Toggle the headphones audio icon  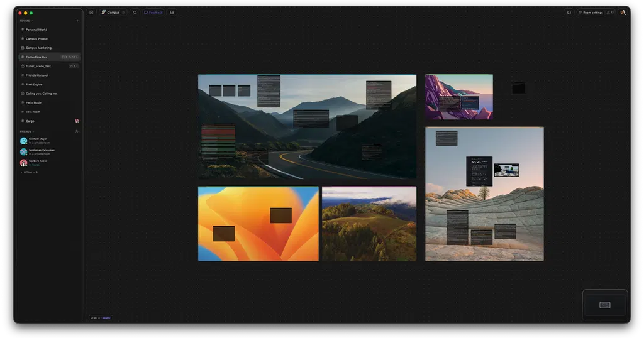click(x=569, y=13)
